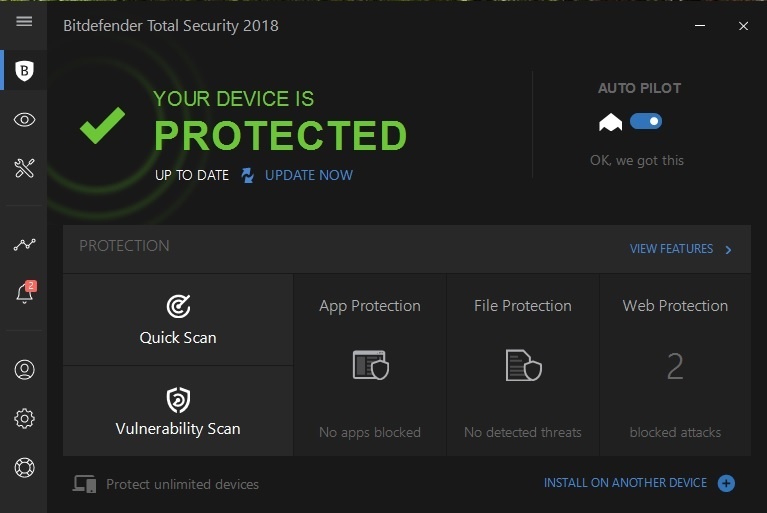This screenshot has width=767, height=513.
Task: Open the Privacy eye icon in sidebar
Action: tap(24, 120)
